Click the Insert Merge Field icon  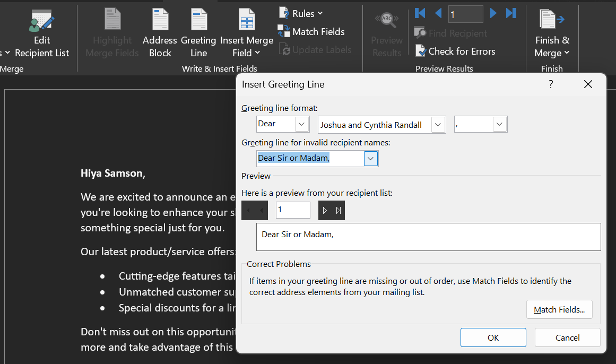tap(246, 20)
